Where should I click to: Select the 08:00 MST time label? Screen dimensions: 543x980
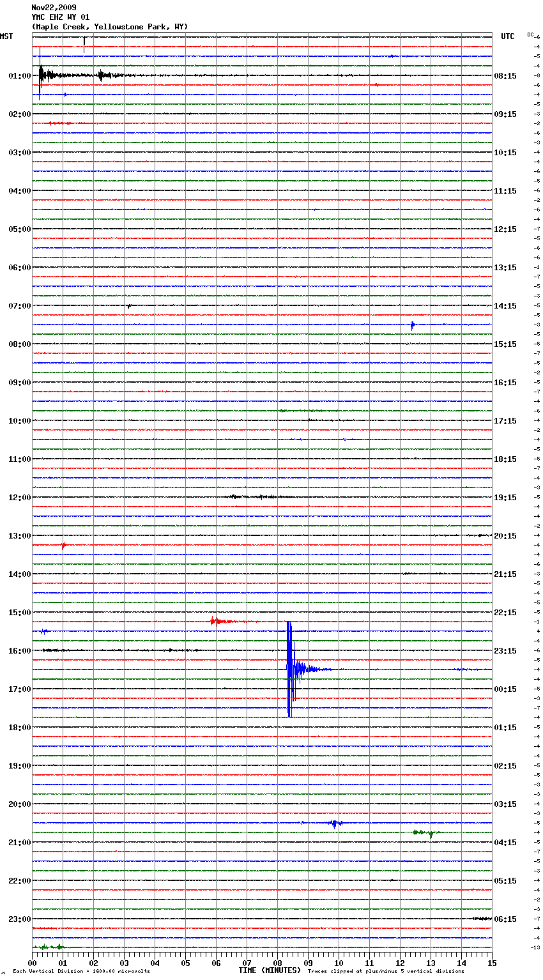pos(19,344)
